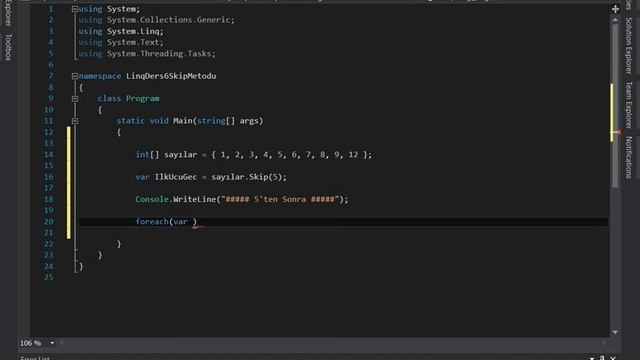The height and width of the screenshot is (360, 640).
Task: Collapse the namespace LinqDers6SkipMetodu block
Action: 75,76
